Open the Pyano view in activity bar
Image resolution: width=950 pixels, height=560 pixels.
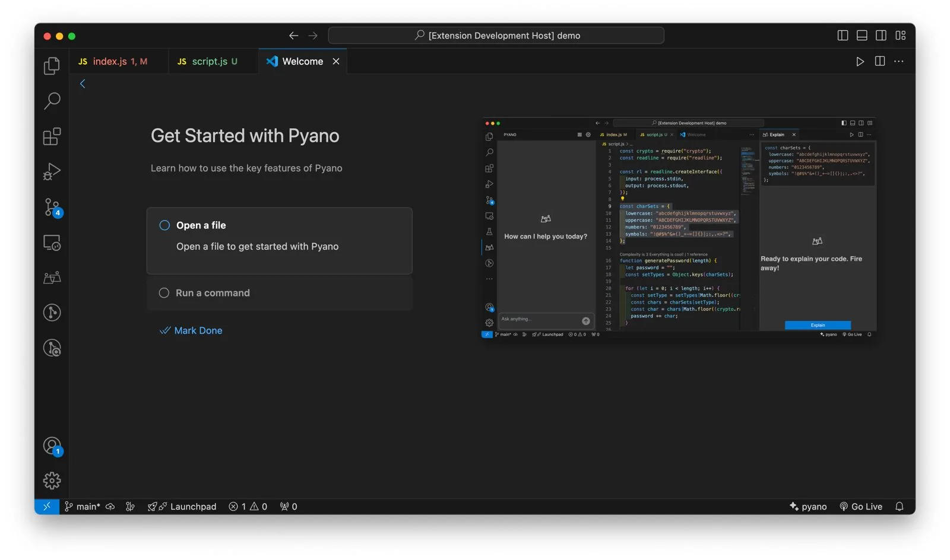(x=52, y=278)
